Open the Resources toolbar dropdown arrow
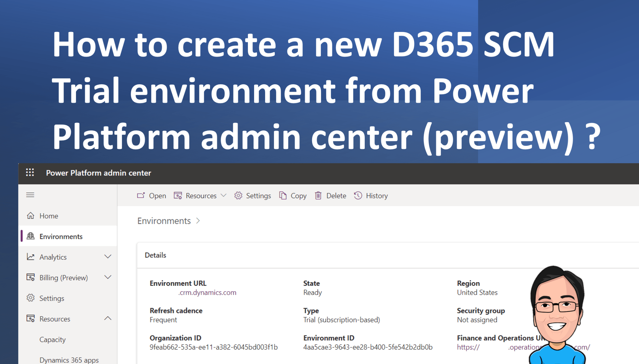The width and height of the screenshot is (639, 364). point(224,195)
